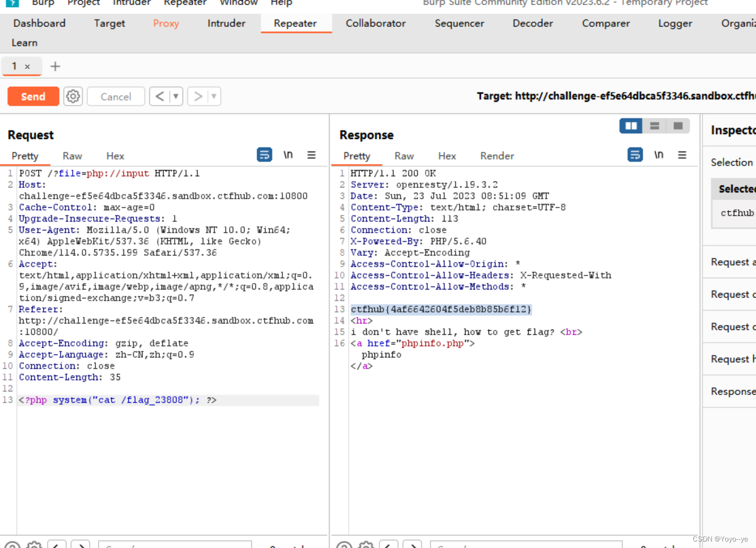
Task: Open history dropdown next to forward arrow
Action: click(x=214, y=97)
